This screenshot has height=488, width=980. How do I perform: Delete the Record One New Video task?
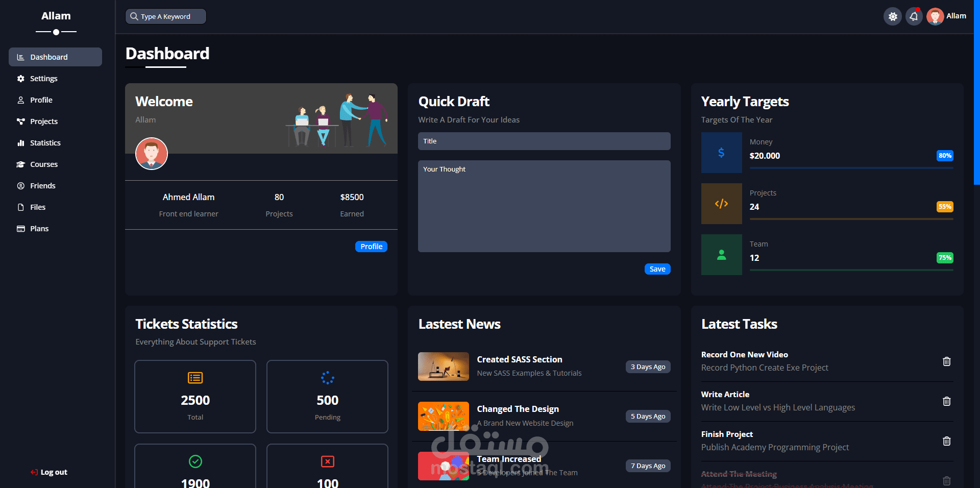(947, 361)
